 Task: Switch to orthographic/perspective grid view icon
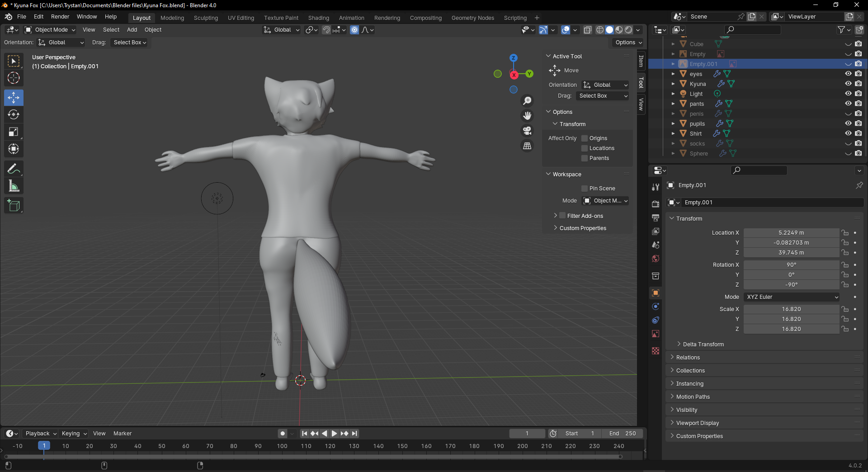tap(527, 146)
